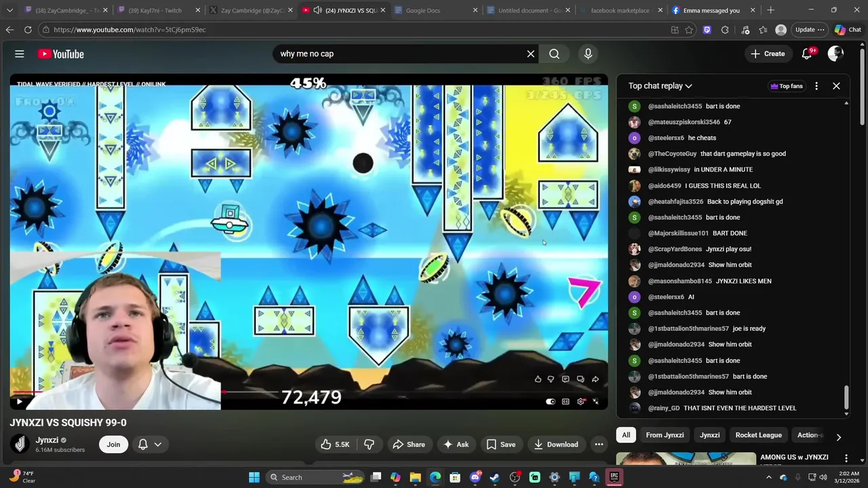Like the video from the player overlay
This screenshot has width=868, height=488.
pyautogui.click(x=538, y=379)
